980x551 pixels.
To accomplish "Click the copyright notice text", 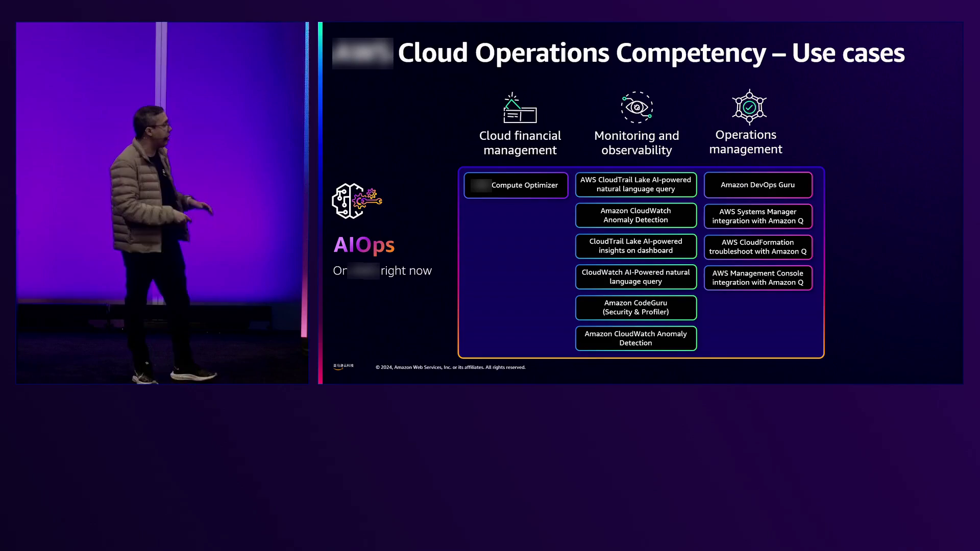I will coord(450,367).
